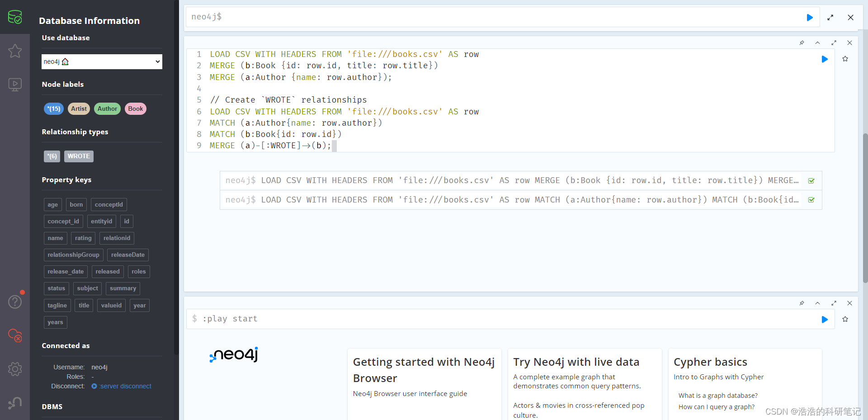
Task: Select the *(15) all nodes label
Action: coord(54,109)
